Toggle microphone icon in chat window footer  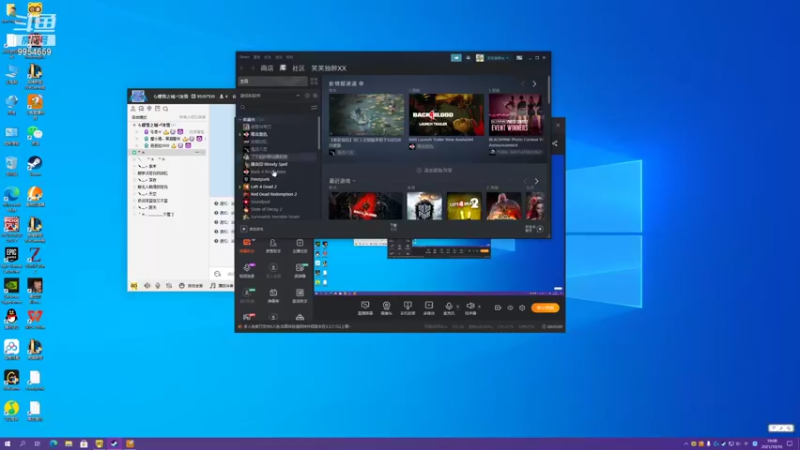tap(158, 286)
